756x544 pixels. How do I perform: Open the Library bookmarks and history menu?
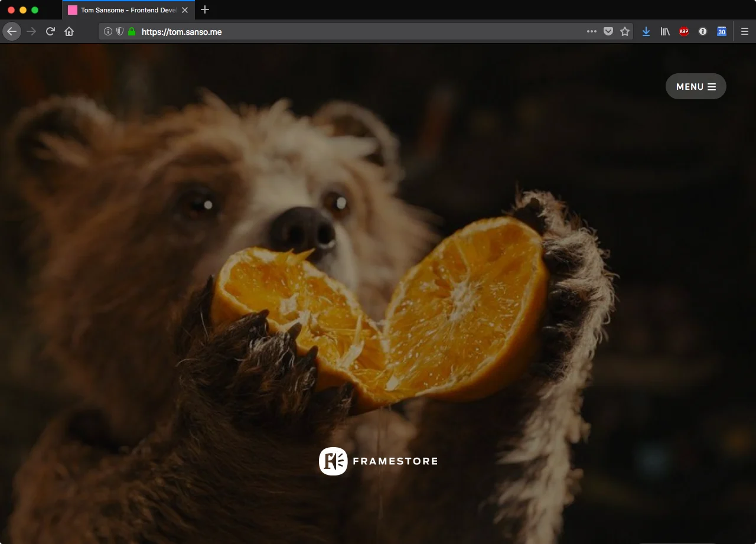665,31
